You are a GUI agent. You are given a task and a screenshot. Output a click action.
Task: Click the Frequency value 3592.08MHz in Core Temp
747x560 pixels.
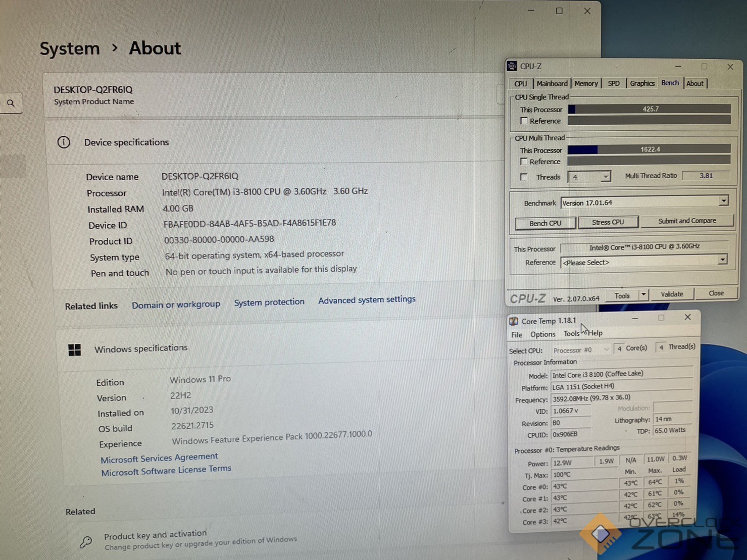click(621, 398)
